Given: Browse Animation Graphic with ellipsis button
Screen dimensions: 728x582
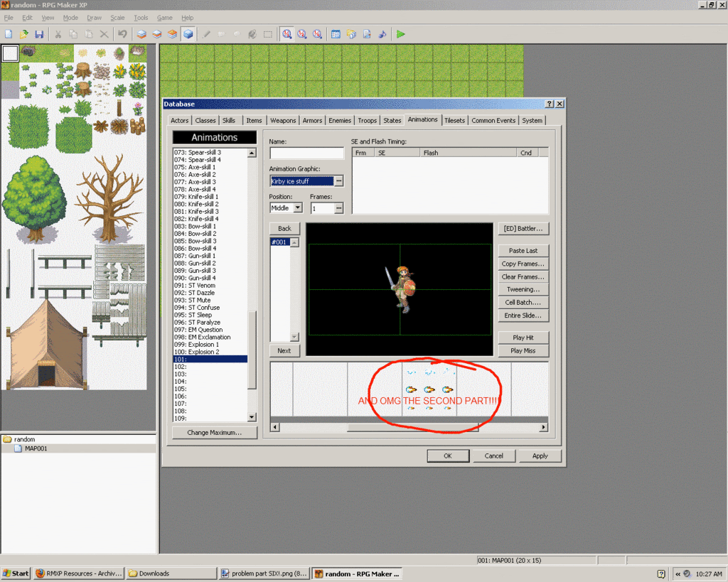Looking at the screenshot, I should click(x=339, y=181).
